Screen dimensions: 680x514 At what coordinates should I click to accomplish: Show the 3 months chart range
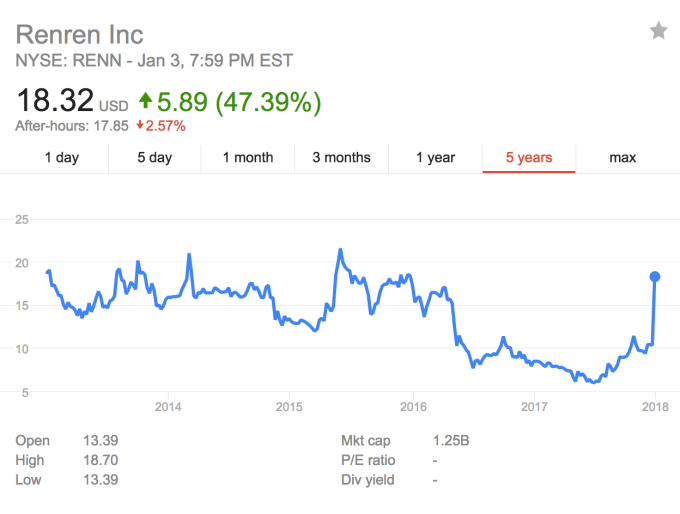[341, 158]
